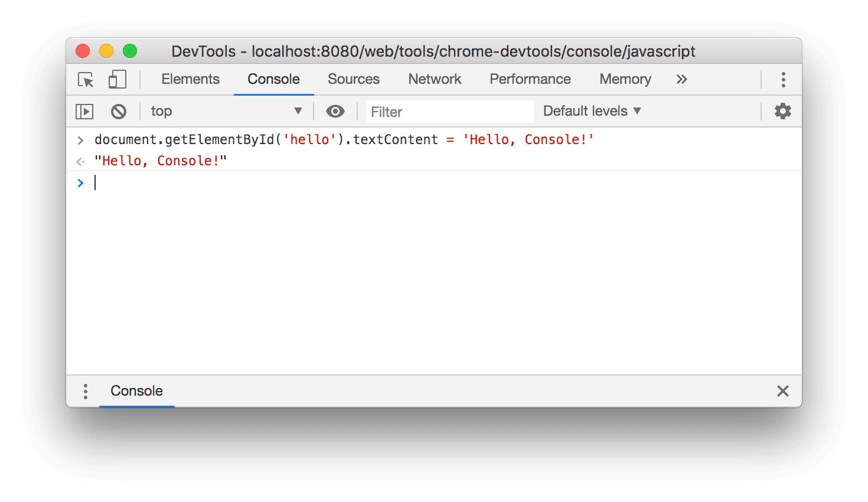Switch to the Elements panel
This screenshot has height=502, width=868.
coord(190,79)
